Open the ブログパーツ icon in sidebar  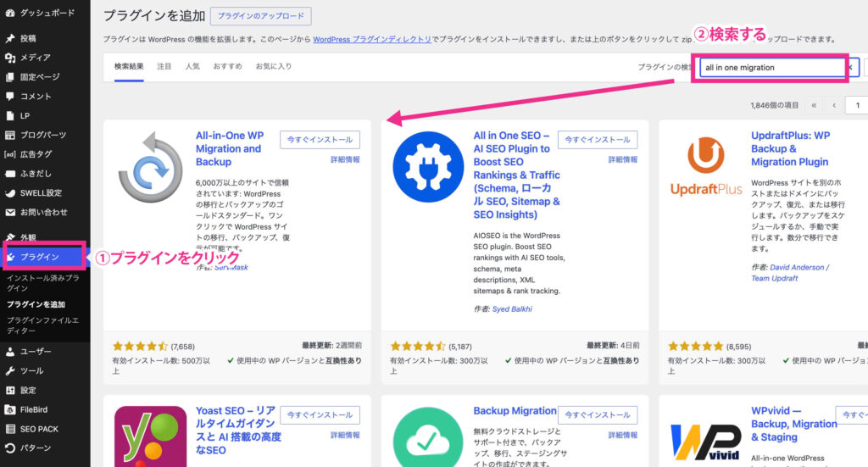[x=10, y=135]
